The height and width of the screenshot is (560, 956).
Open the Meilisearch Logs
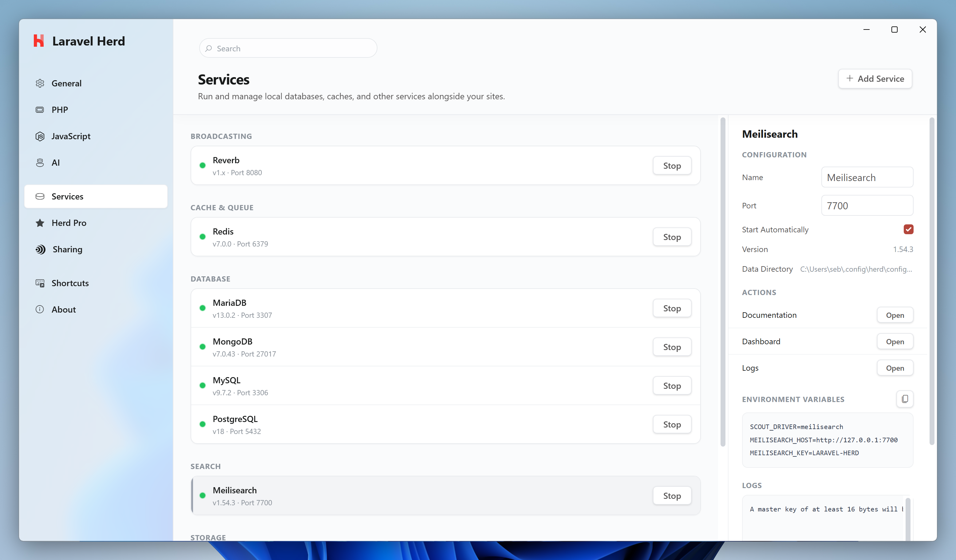[x=895, y=368]
